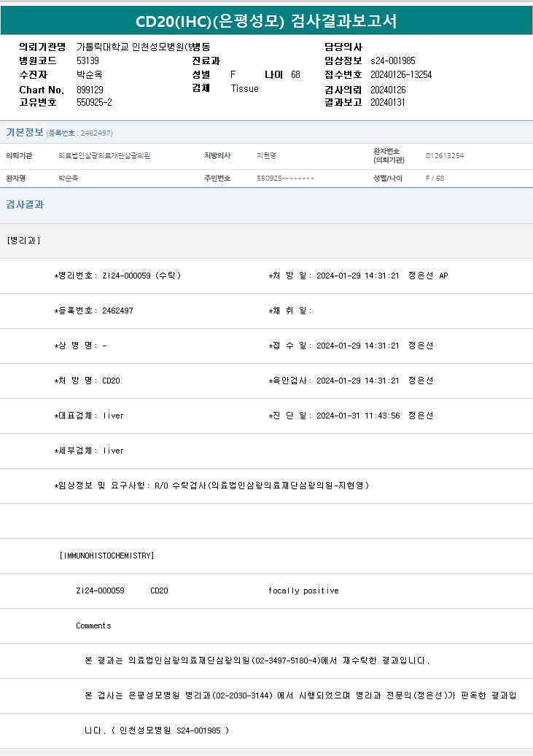The width and height of the screenshot is (533, 756).
Task: Click the 임상정보 value s24-001985
Action: click(392, 61)
